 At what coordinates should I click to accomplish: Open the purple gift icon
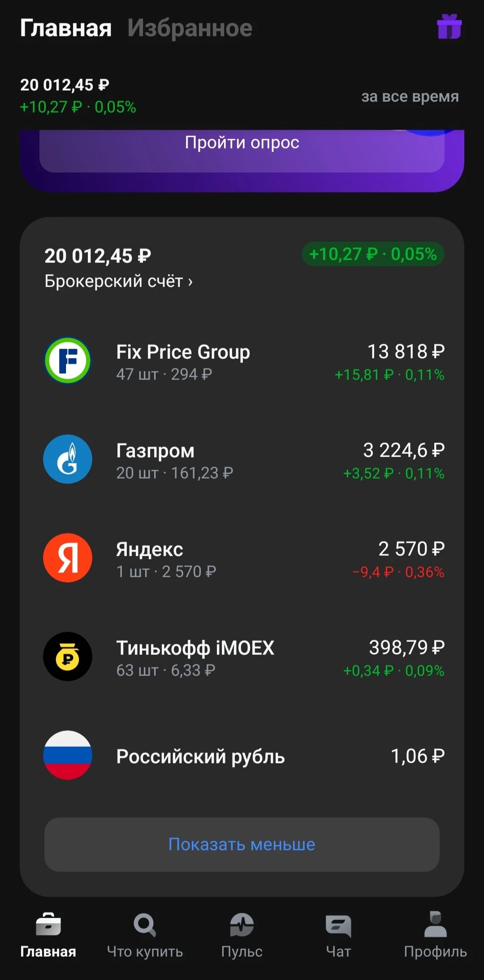click(x=449, y=27)
